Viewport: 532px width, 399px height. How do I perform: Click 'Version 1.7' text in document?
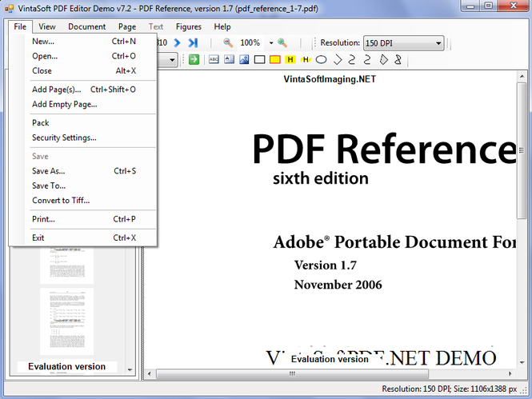pos(326,265)
